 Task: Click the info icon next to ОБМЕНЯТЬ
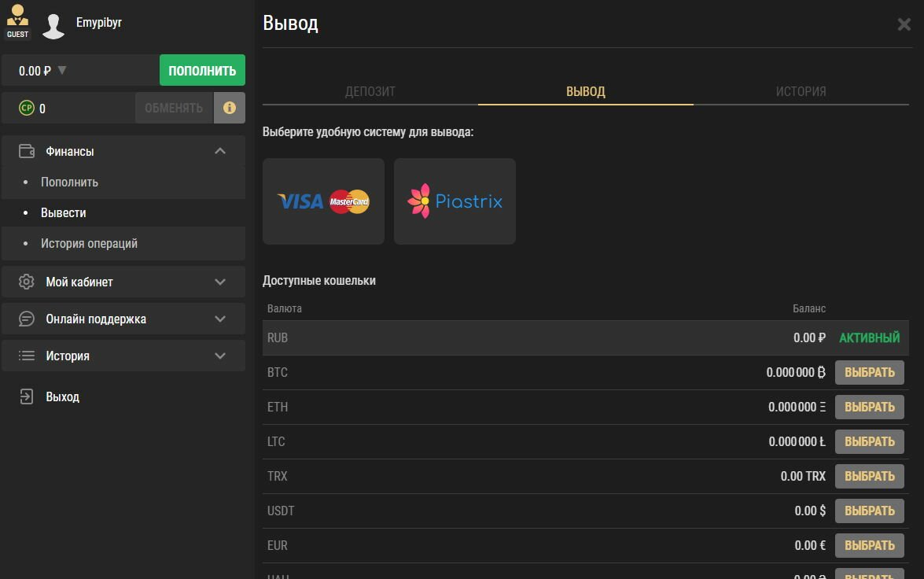(x=230, y=107)
